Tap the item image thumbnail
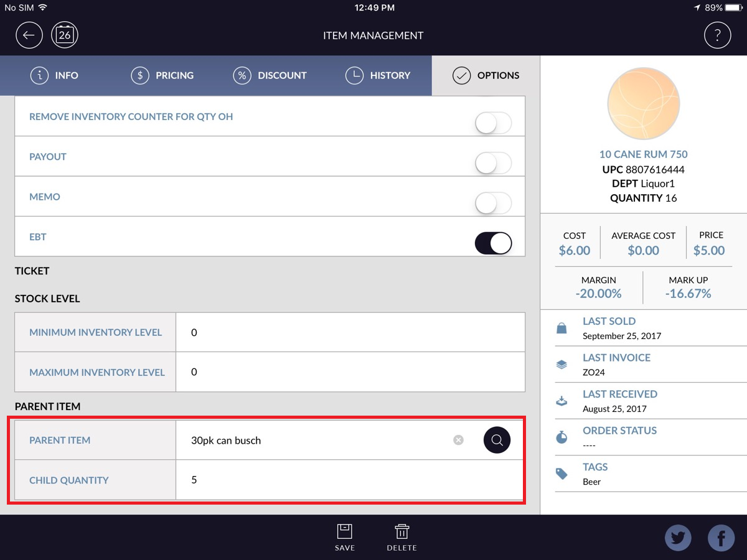The image size is (747, 560). 644,103
